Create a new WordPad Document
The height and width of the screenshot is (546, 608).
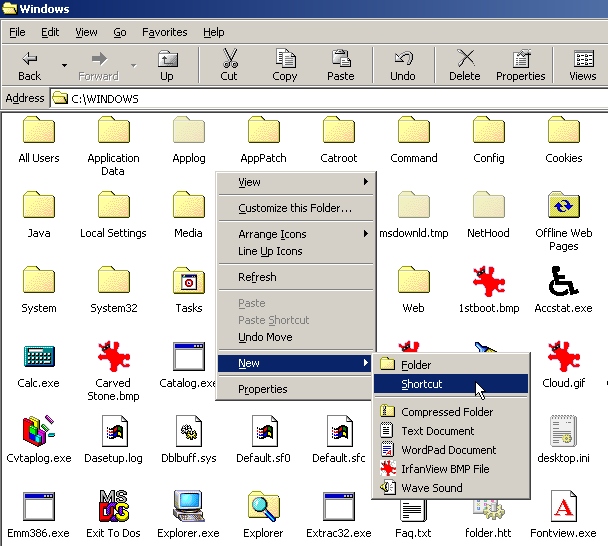451,450
